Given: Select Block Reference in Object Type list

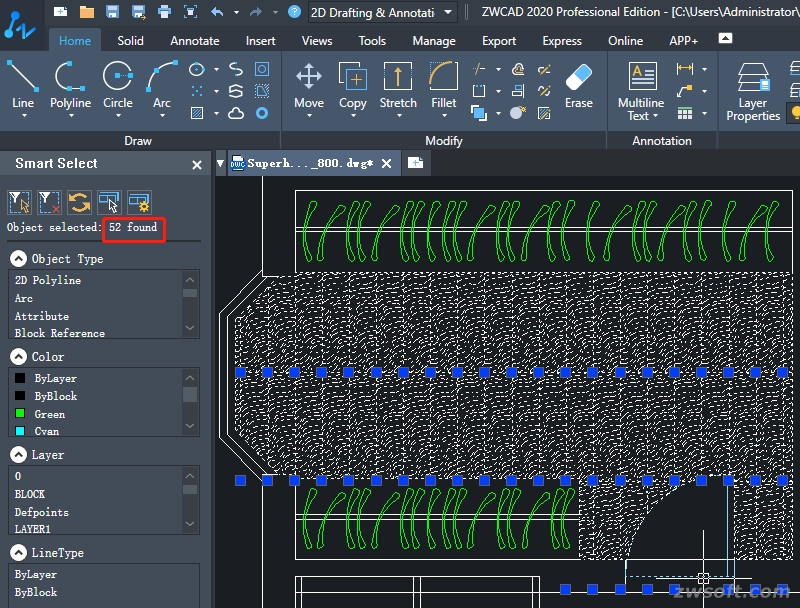Looking at the screenshot, I should pyautogui.click(x=60, y=333).
